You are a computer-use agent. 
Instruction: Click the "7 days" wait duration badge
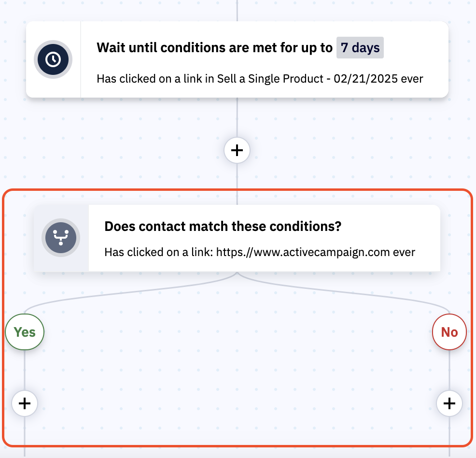(x=360, y=48)
